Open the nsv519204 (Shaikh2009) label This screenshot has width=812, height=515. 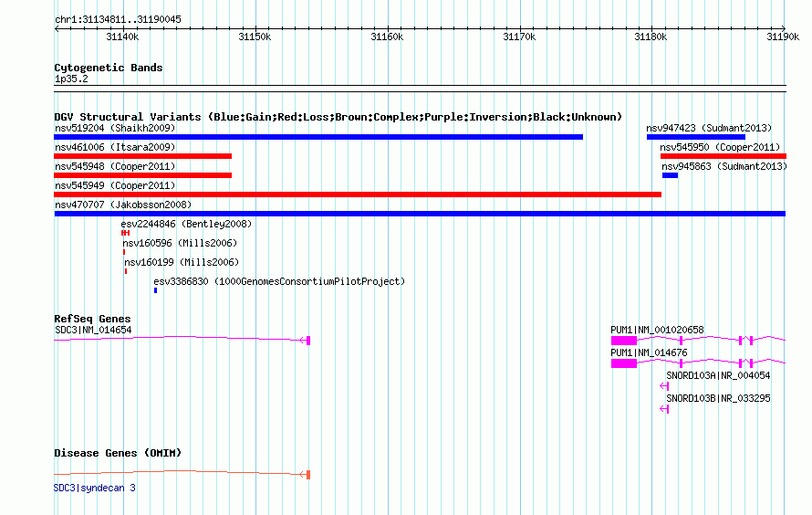(115, 128)
